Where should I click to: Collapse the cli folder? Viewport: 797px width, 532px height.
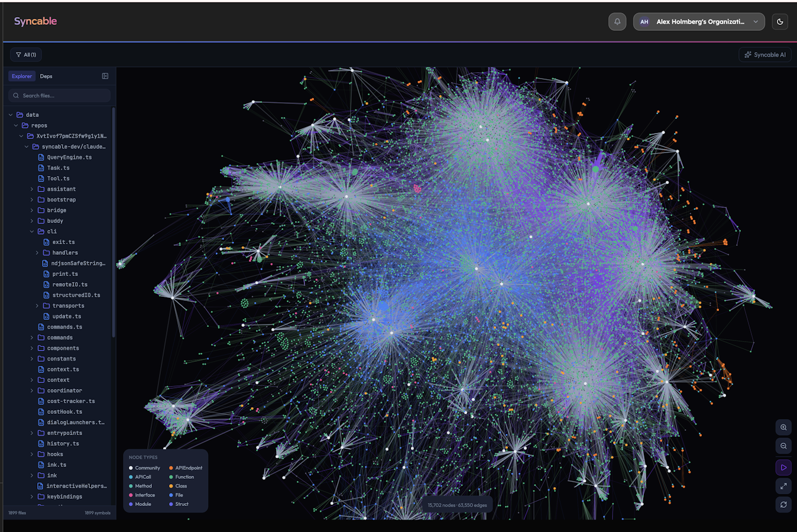(32, 232)
